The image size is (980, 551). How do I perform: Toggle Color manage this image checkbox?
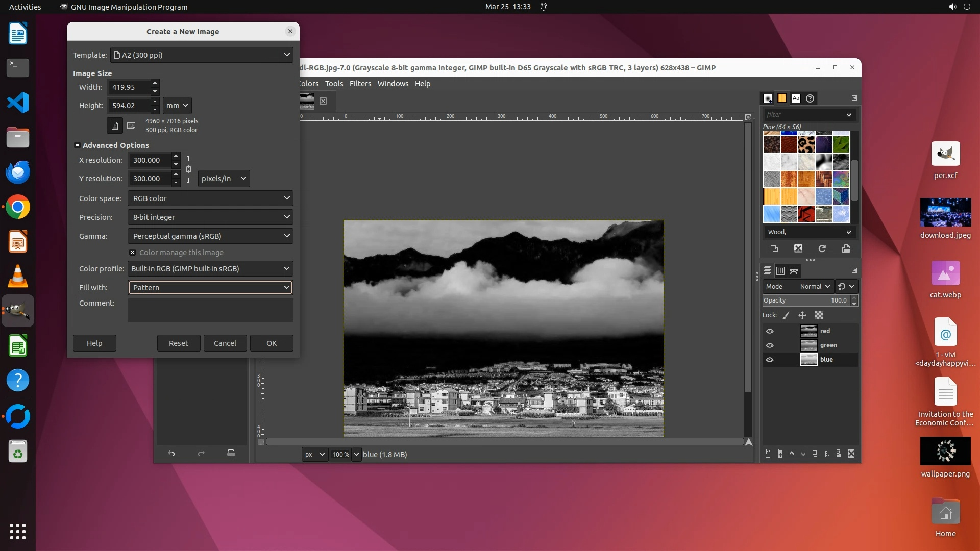click(x=133, y=253)
